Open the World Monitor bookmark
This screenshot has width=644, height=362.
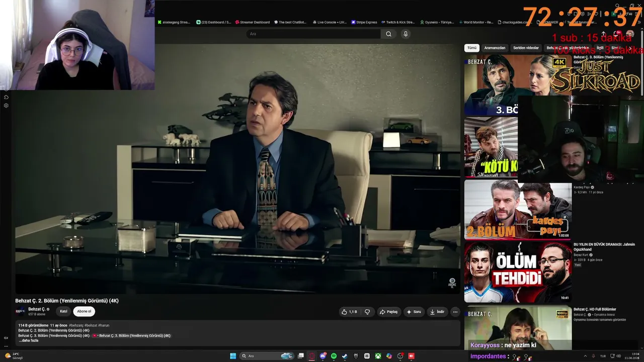pyautogui.click(x=476, y=22)
